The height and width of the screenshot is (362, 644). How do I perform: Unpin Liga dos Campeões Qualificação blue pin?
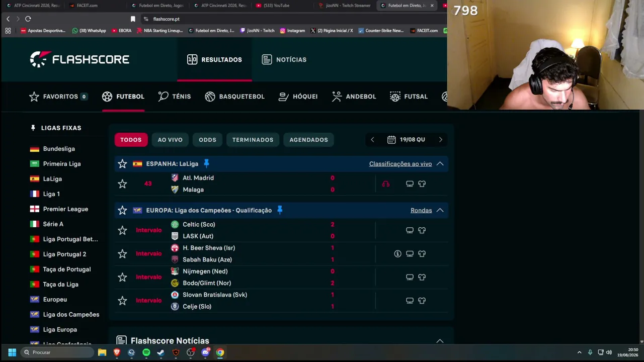click(x=280, y=210)
